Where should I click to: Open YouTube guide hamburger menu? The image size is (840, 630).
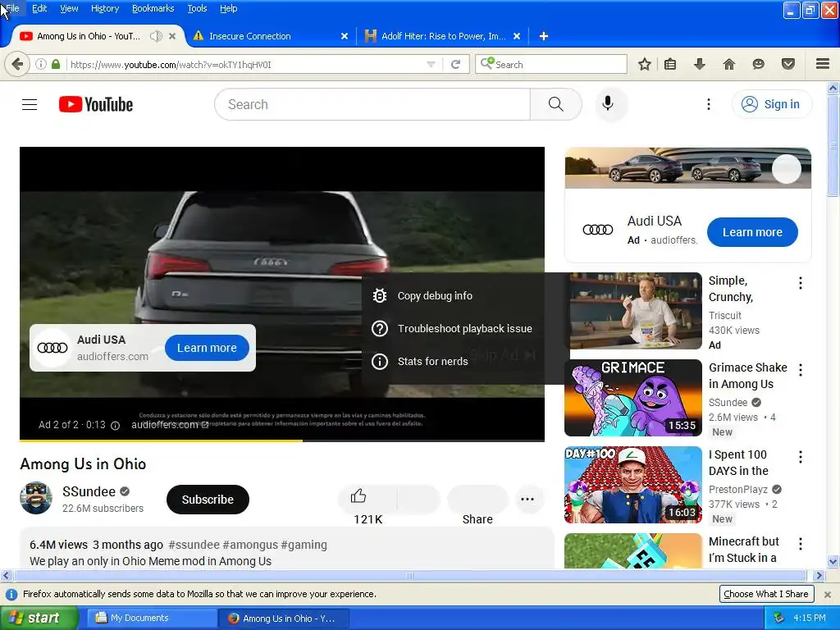tap(30, 104)
